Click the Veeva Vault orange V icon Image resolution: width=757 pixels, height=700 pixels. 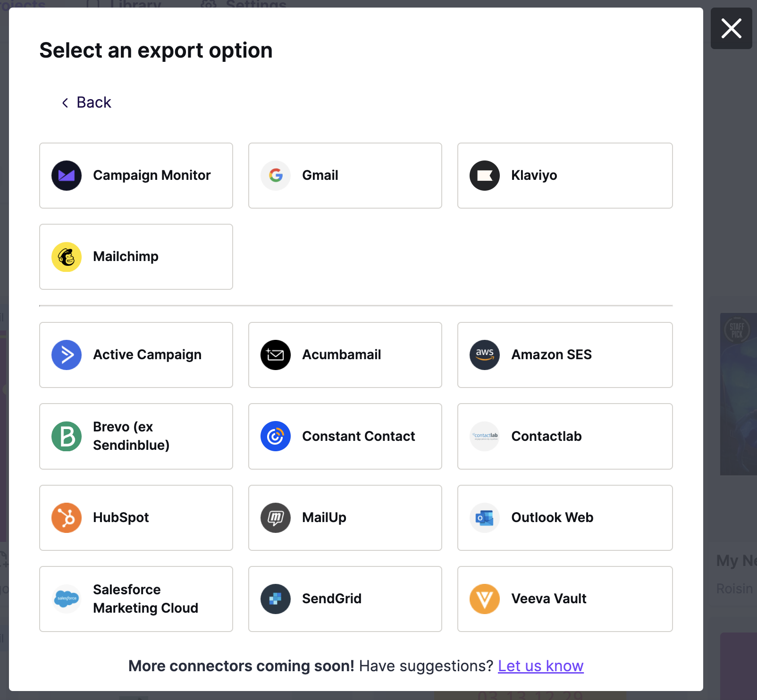(485, 599)
